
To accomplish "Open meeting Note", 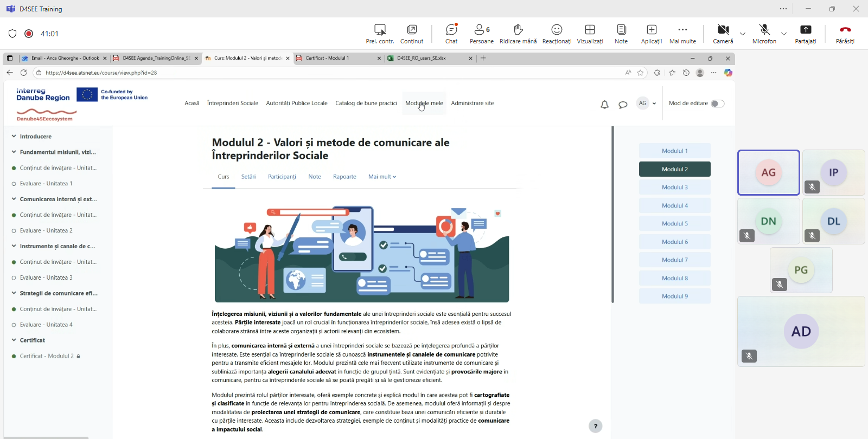I will pos(621,34).
